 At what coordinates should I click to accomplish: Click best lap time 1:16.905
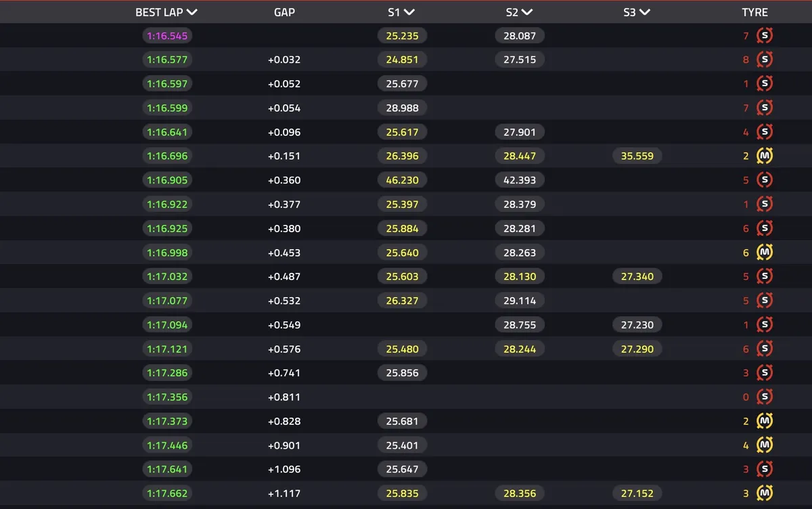pos(167,180)
